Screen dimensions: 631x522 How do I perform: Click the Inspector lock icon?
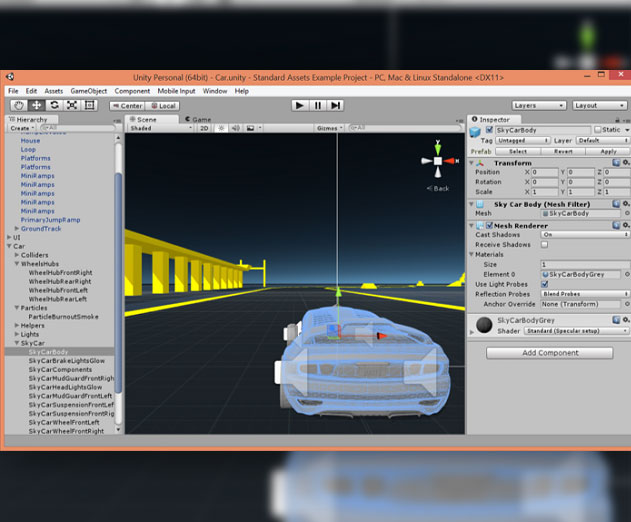pos(617,120)
